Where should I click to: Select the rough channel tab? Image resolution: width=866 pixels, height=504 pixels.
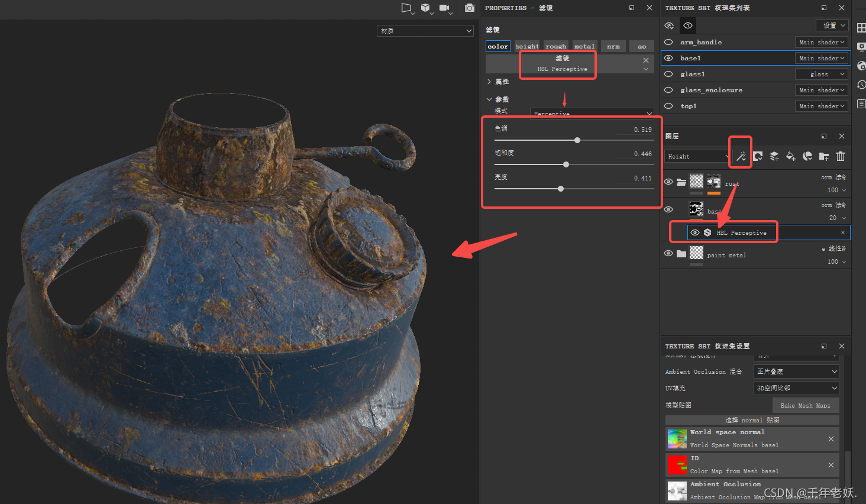556,46
